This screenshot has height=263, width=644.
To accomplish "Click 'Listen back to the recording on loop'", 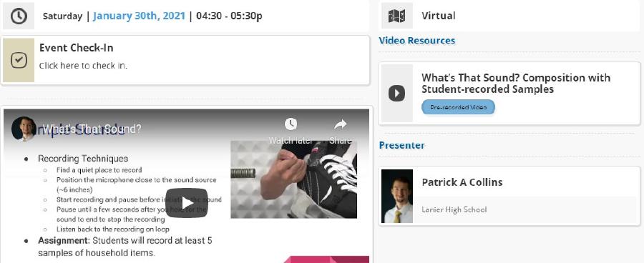I will [113, 229].
